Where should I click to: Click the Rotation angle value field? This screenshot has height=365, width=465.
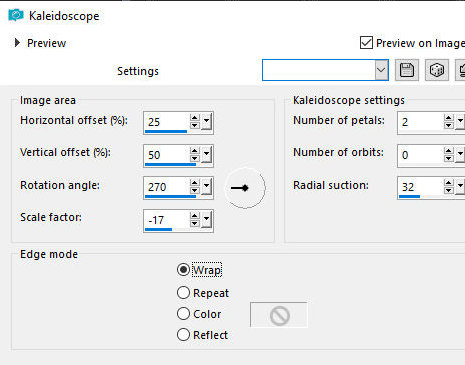pyautogui.click(x=167, y=187)
